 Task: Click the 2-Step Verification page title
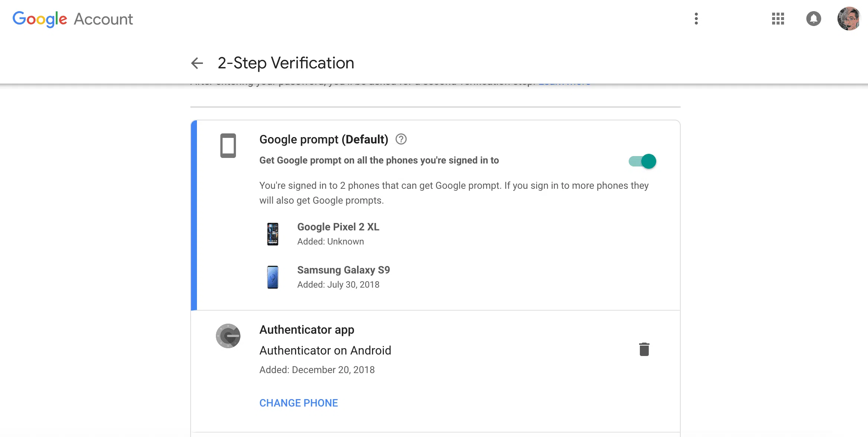click(286, 63)
